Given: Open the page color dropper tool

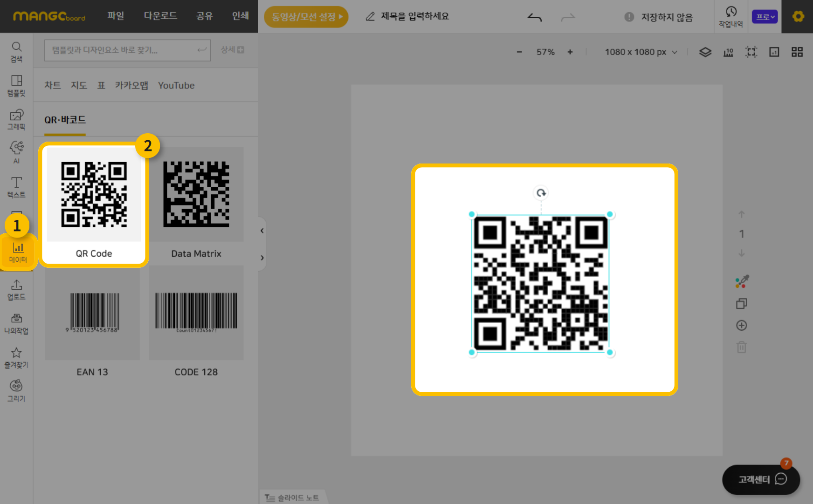Looking at the screenshot, I should tap(741, 281).
